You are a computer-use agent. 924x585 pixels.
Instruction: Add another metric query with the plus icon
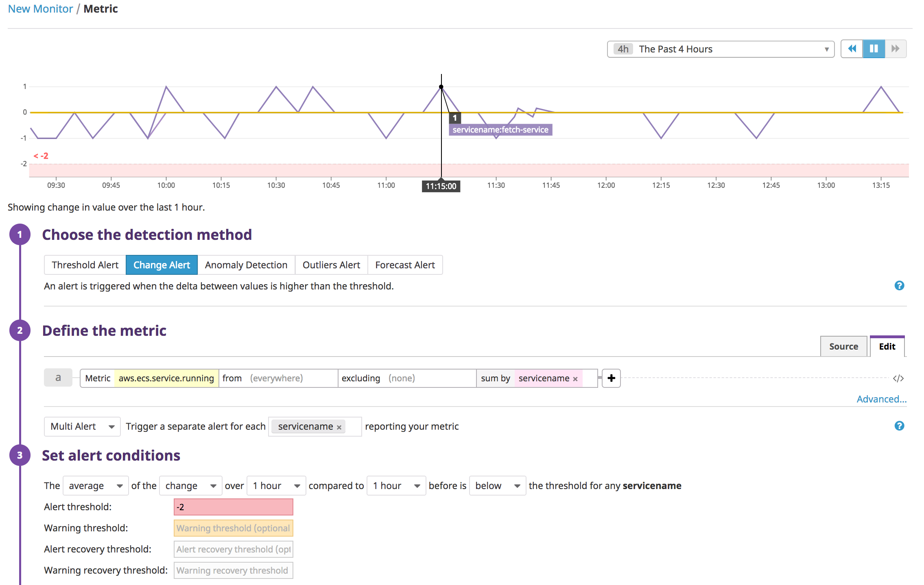click(611, 378)
